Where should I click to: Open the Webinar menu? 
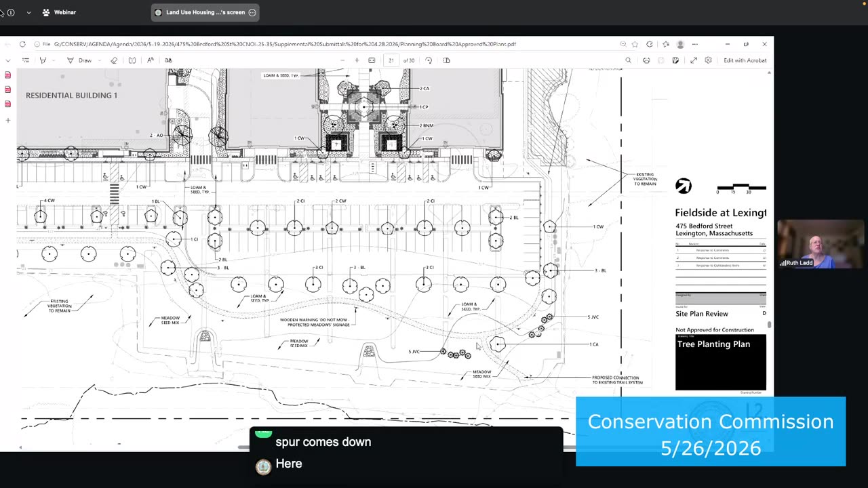(59, 12)
